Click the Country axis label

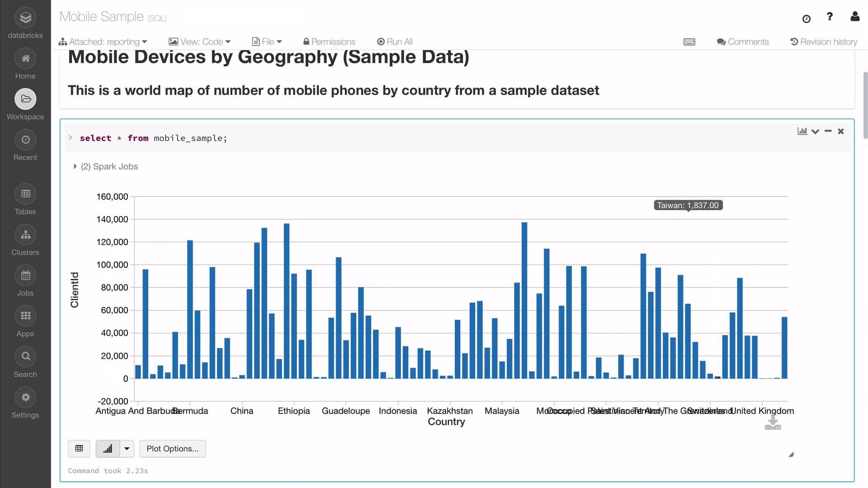(x=446, y=422)
